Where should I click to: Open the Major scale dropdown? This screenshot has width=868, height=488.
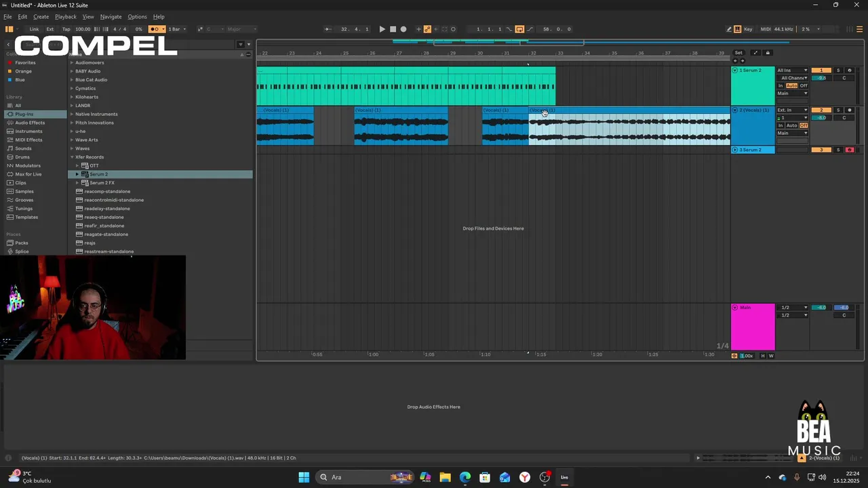click(241, 29)
